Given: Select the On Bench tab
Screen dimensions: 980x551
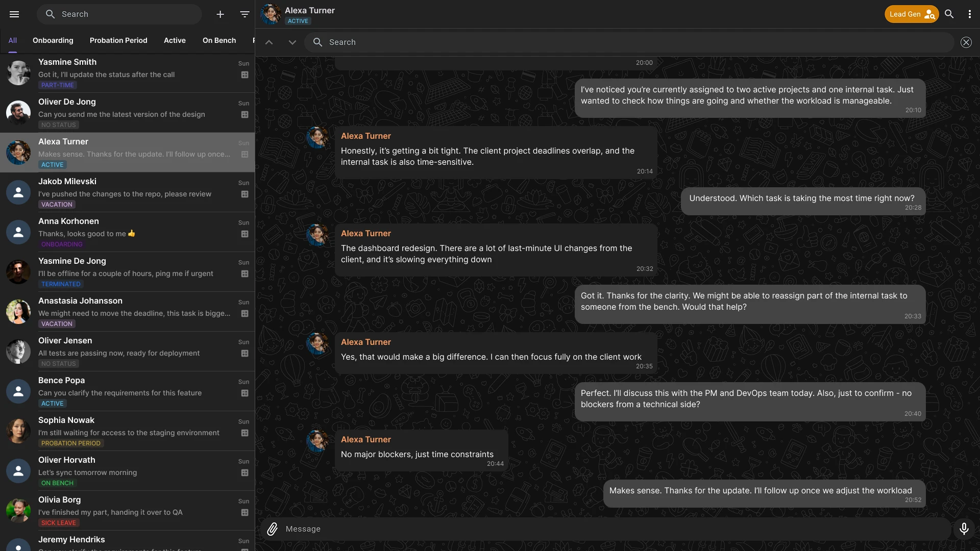Looking at the screenshot, I should [x=219, y=40].
